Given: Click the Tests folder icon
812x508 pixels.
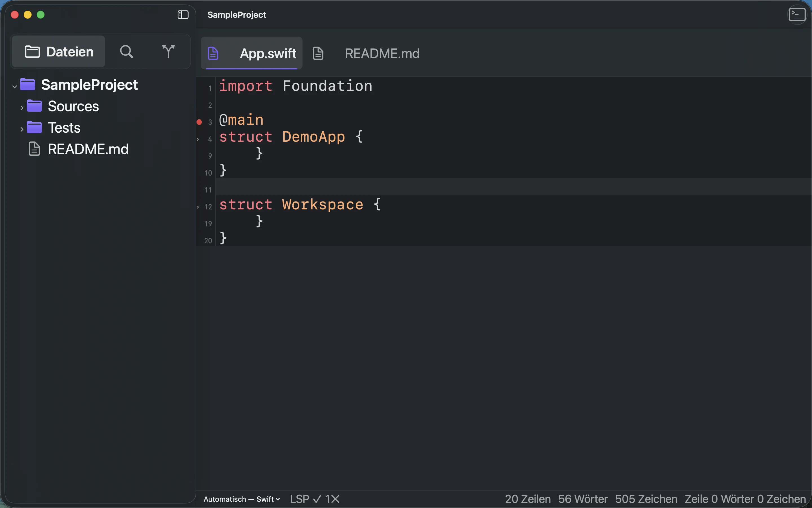Looking at the screenshot, I should pyautogui.click(x=34, y=127).
